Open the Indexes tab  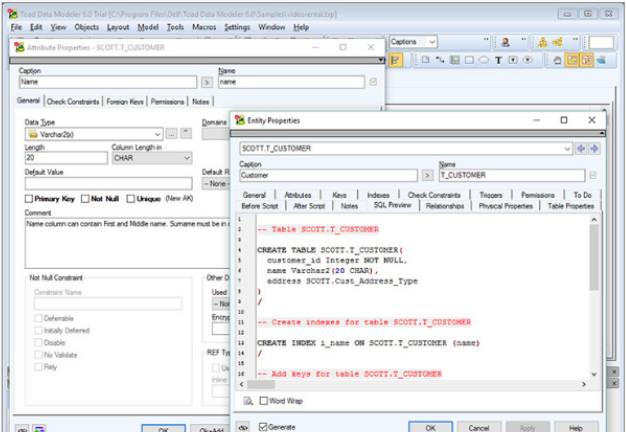tap(378, 195)
